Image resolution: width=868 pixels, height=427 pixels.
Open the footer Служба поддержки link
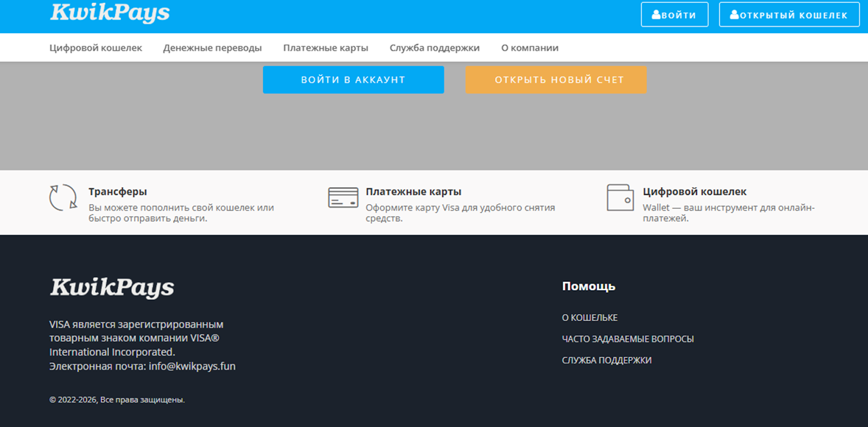tap(607, 360)
